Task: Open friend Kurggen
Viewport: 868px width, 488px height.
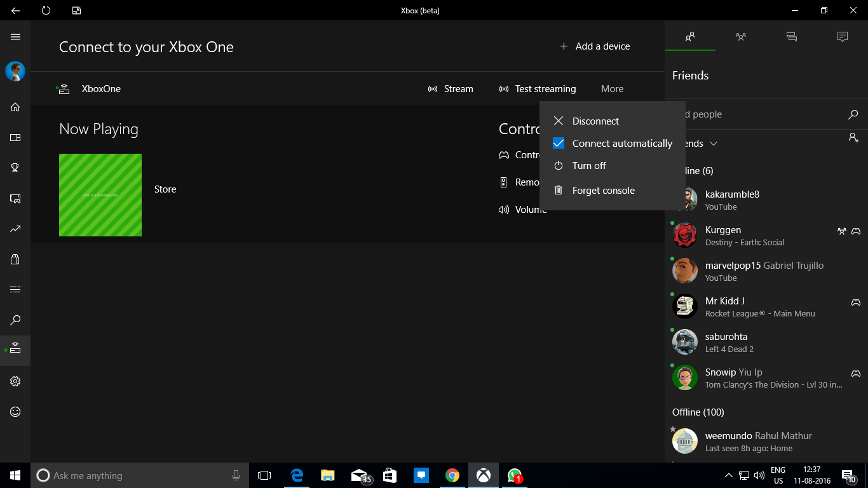Action: (766, 235)
